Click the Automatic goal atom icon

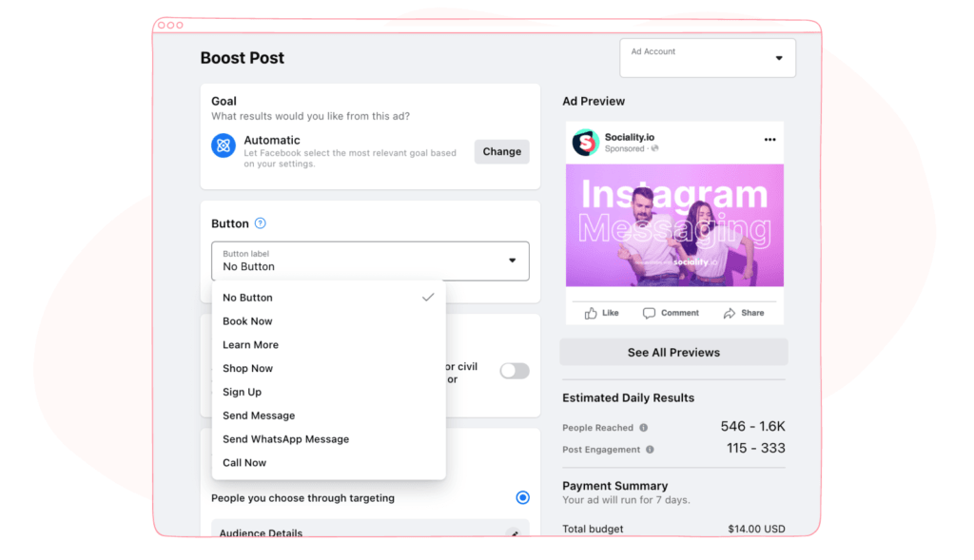(223, 145)
